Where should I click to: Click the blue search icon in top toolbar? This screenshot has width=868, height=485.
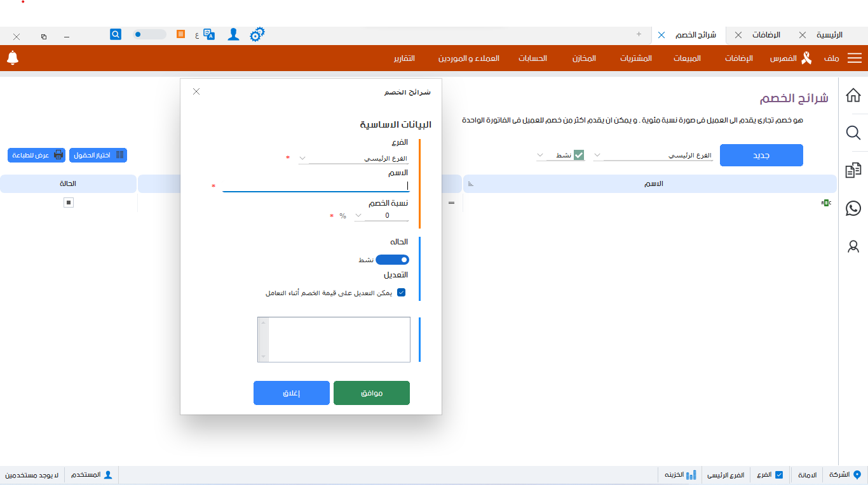115,34
